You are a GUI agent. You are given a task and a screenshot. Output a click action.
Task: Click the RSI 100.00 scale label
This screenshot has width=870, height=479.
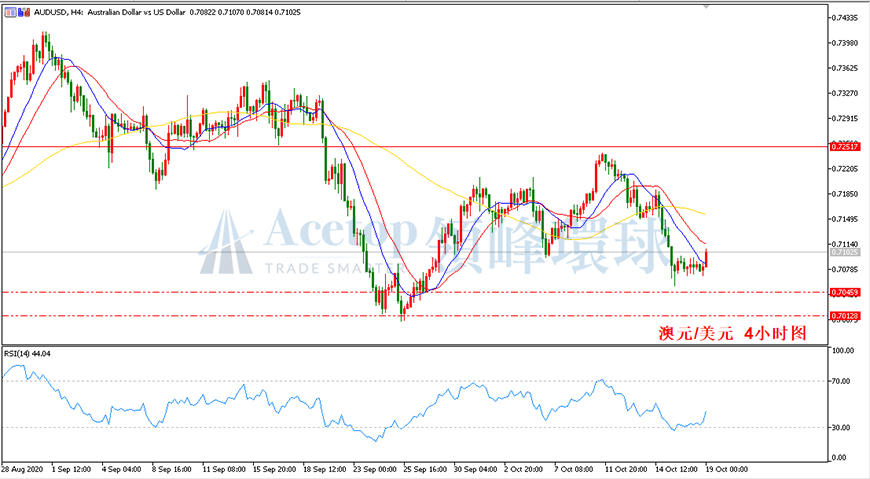tap(841, 351)
